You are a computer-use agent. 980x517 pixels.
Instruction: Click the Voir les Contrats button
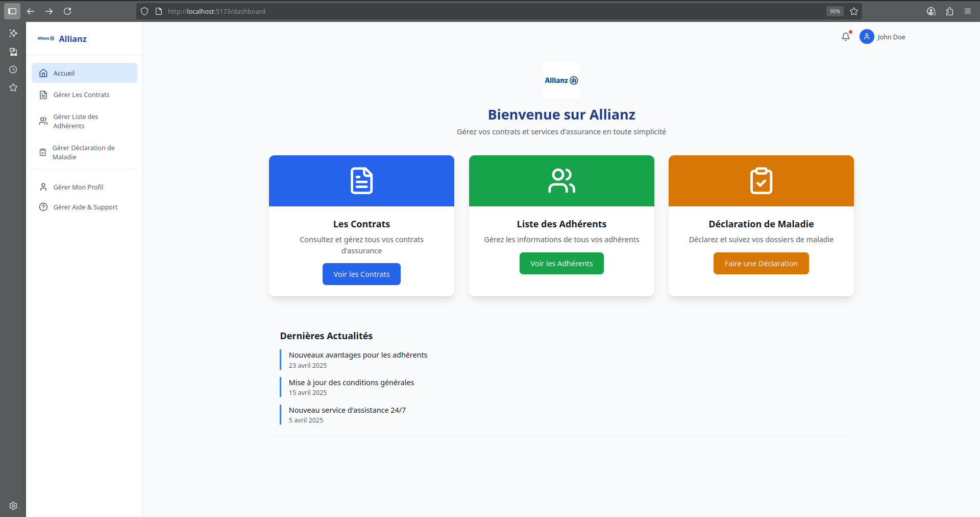361,274
